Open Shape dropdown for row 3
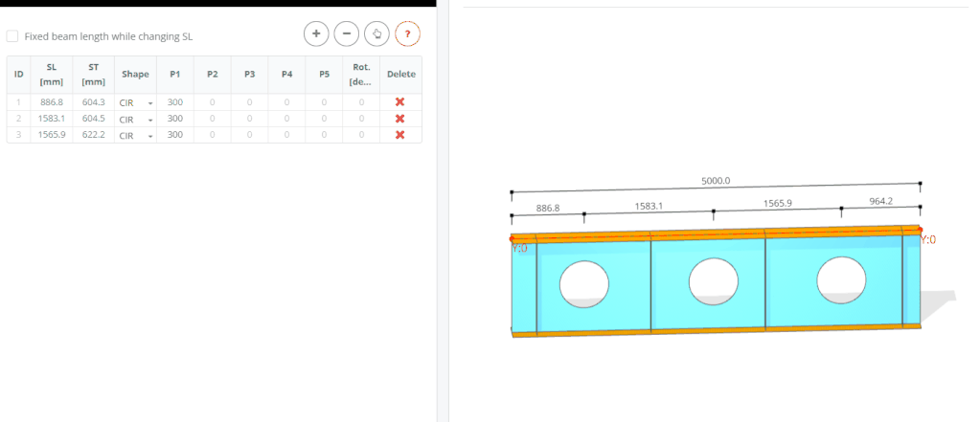This screenshot has width=980, height=422. pyautogui.click(x=135, y=135)
